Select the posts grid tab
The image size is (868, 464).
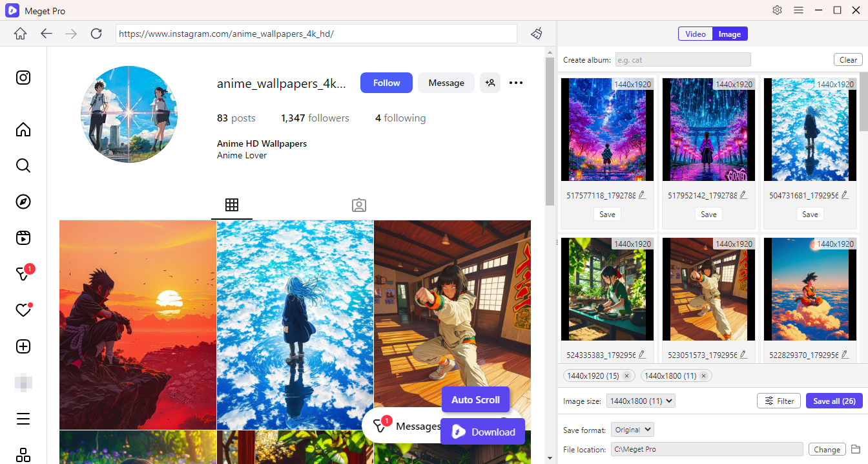[232, 205]
